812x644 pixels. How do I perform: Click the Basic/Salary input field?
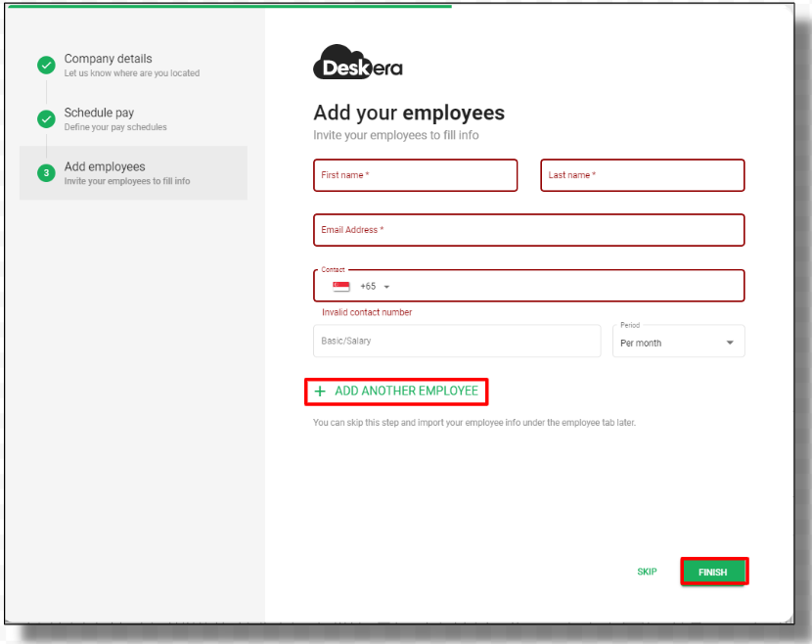[x=457, y=341]
